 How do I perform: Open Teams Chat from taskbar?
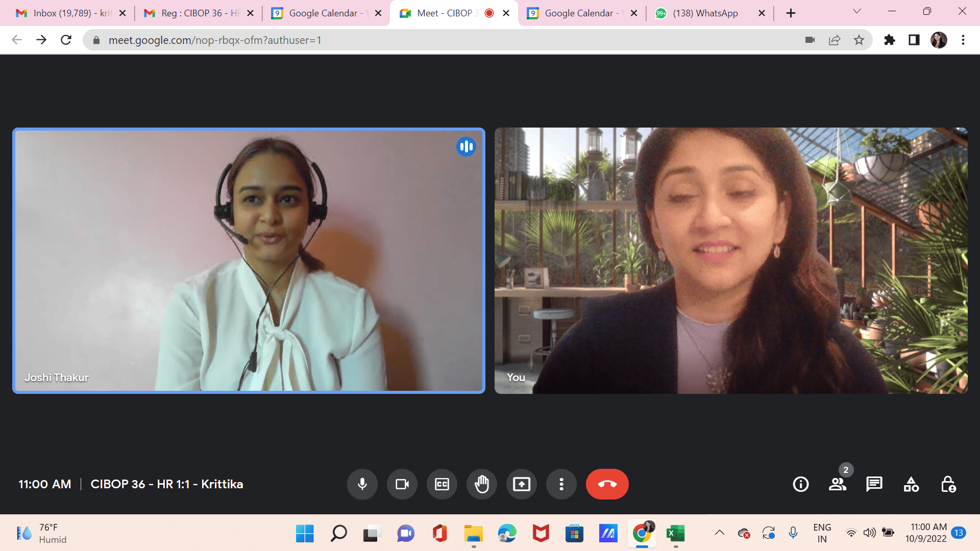406,534
